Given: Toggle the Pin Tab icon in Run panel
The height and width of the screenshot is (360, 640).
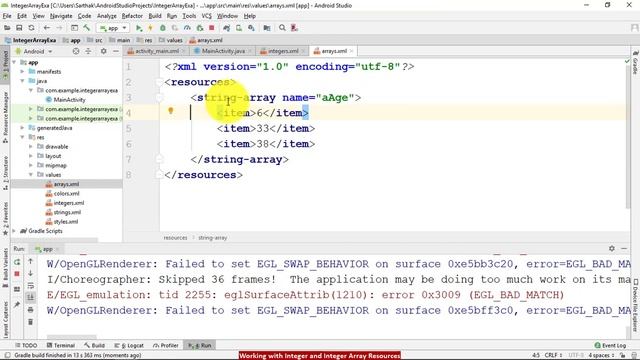Looking at the screenshot, I should click(17, 304).
